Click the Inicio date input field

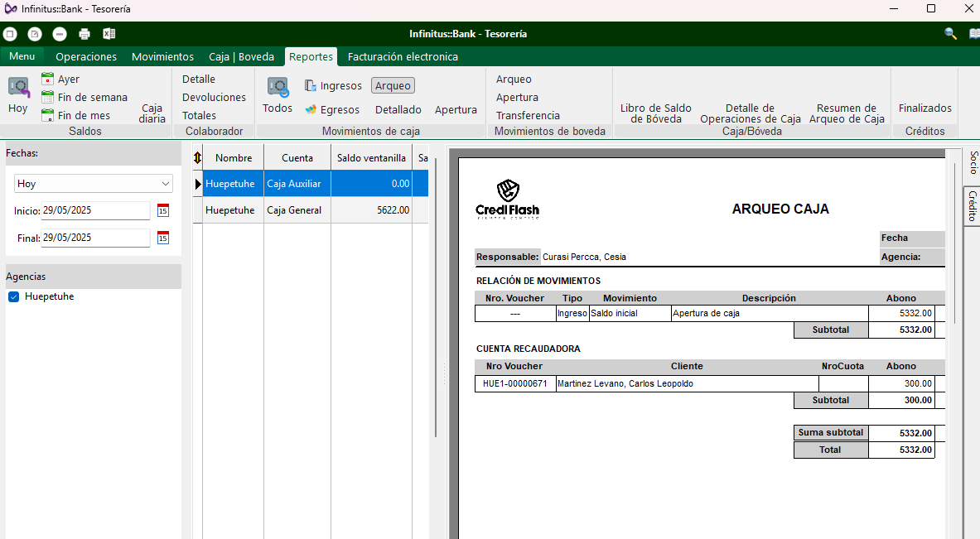click(x=94, y=210)
